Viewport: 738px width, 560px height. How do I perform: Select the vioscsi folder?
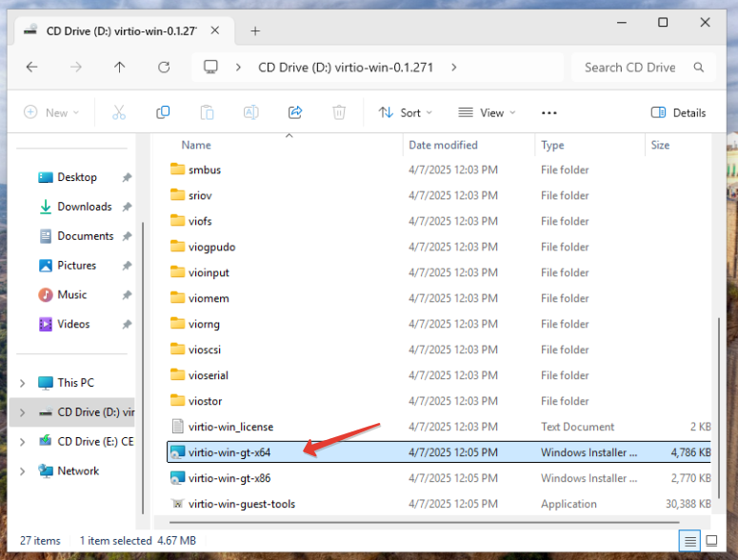[x=439, y=350]
